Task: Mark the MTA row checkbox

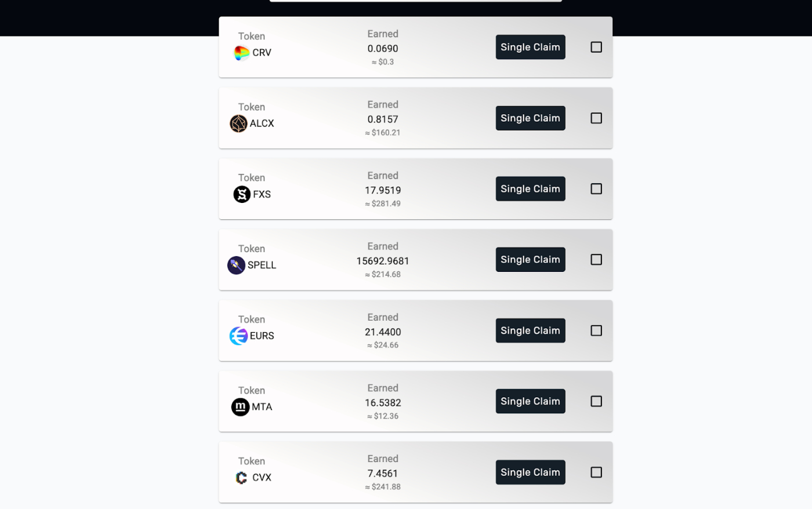Action: click(x=596, y=401)
